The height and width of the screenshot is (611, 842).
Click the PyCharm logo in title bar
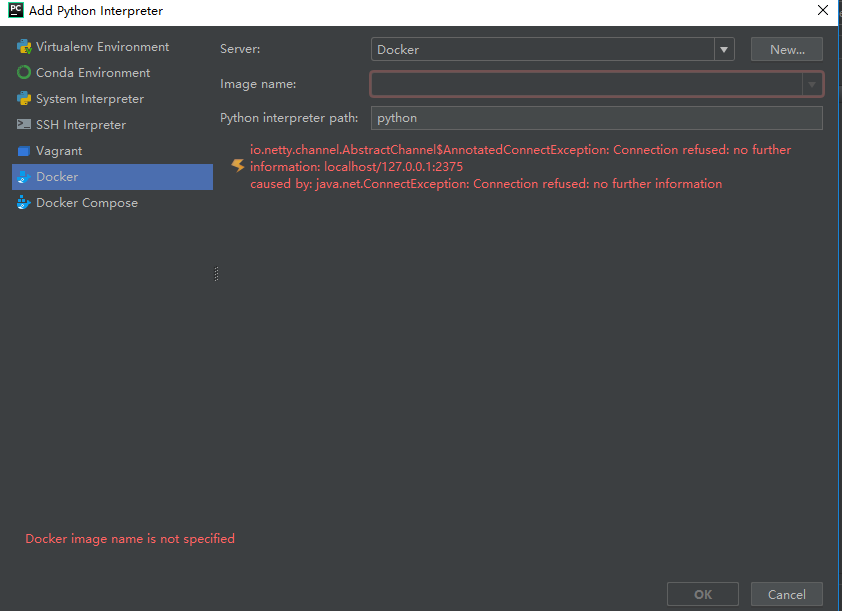click(14, 11)
